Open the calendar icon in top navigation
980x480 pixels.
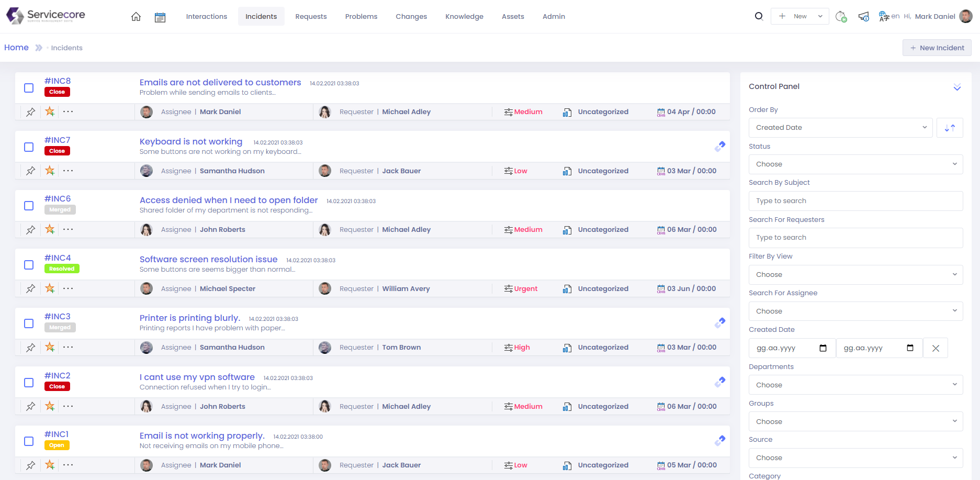(x=160, y=17)
